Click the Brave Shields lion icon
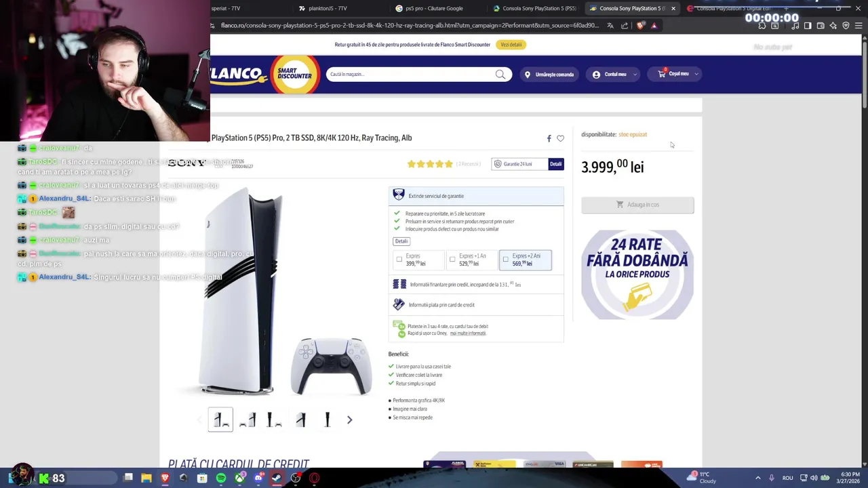Image resolution: width=868 pixels, height=488 pixels. (x=641, y=26)
